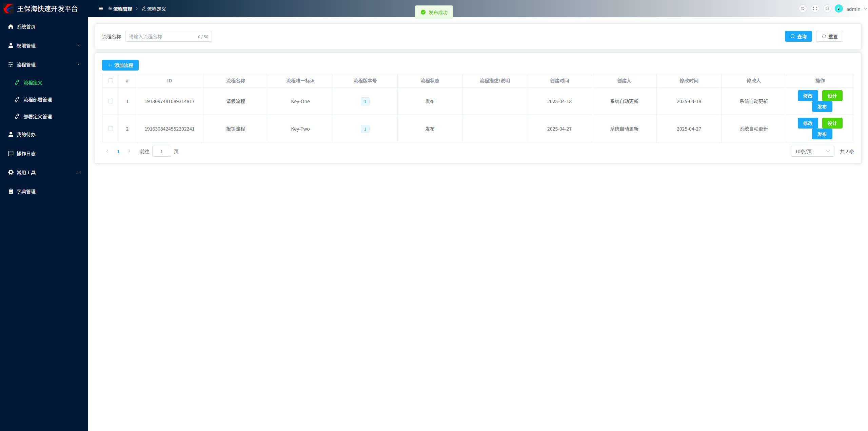Click 发布 button for 请假流程 row
The width and height of the screenshot is (868, 431).
coord(822,107)
